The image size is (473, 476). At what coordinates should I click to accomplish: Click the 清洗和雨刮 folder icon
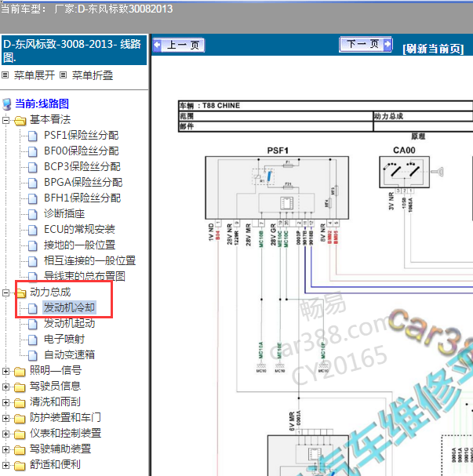[20, 403]
